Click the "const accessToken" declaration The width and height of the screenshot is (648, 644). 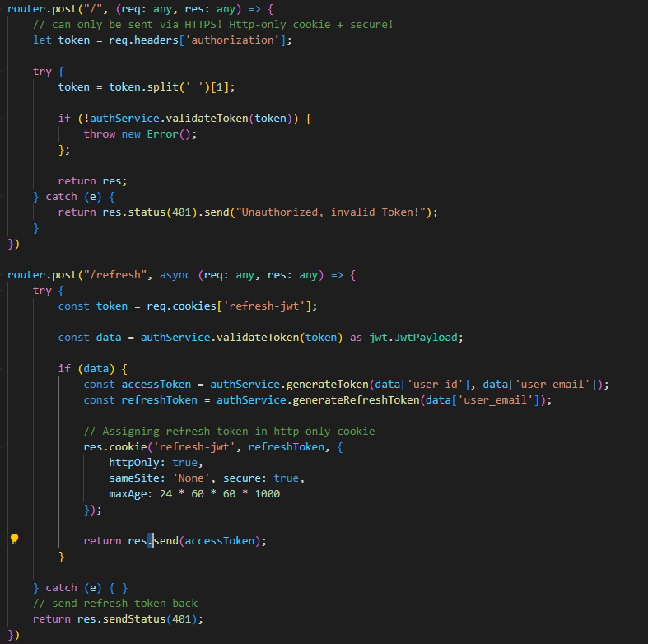pyautogui.click(x=138, y=385)
